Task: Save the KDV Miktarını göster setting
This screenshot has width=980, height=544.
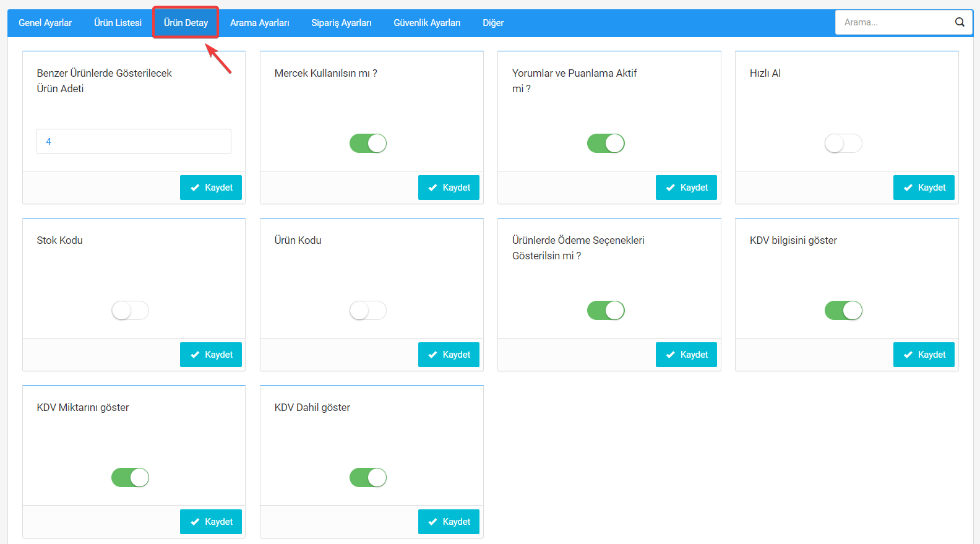Action: (211, 522)
